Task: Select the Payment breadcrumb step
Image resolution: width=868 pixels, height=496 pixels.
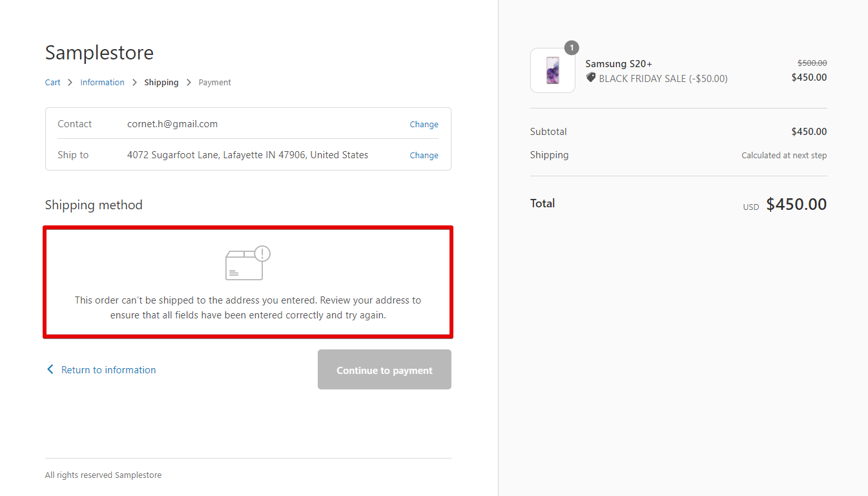Action: [x=214, y=83]
